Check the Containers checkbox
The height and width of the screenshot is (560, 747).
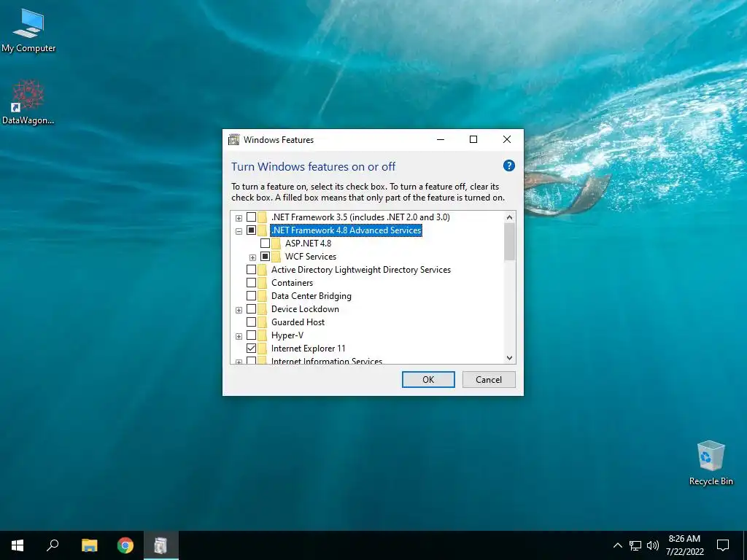tap(251, 283)
